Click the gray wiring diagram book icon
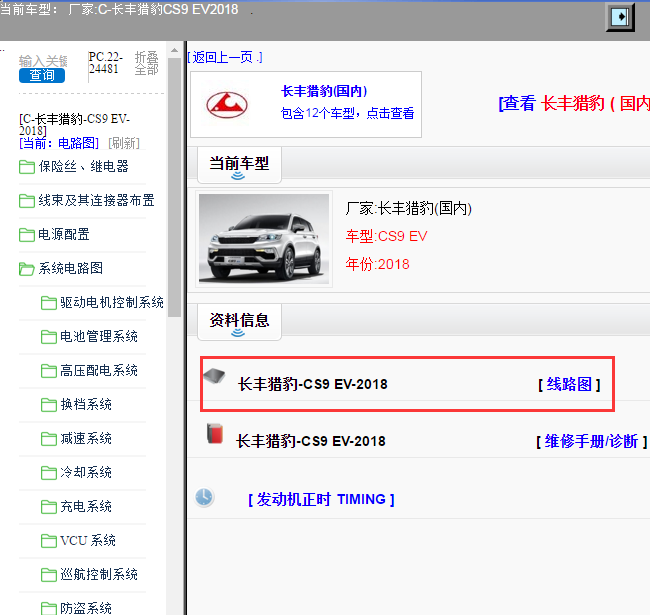The width and height of the screenshot is (650, 615). coord(214,375)
